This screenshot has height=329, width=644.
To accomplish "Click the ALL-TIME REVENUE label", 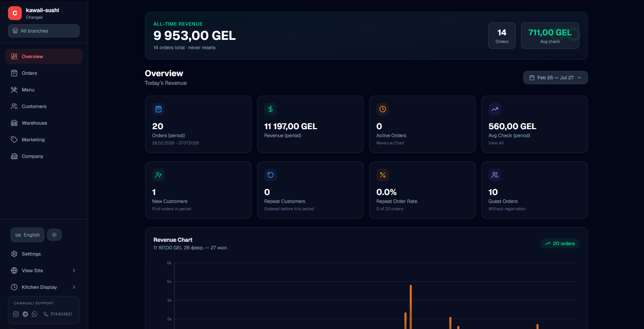I will [178, 24].
